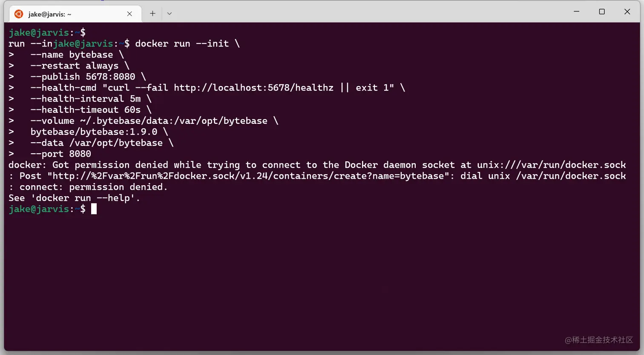Click the Ubuntu icon in the terminal tab
The width and height of the screenshot is (644, 355).
(x=19, y=14)
